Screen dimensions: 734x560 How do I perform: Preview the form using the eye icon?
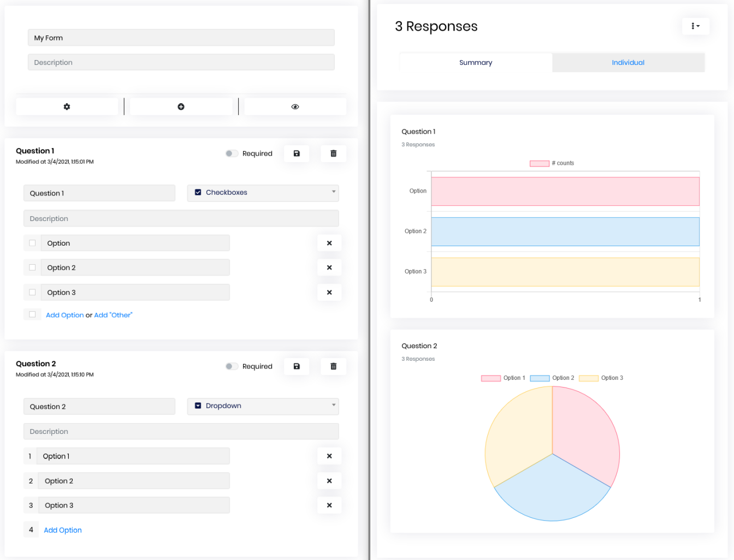(x=295, y=106)
